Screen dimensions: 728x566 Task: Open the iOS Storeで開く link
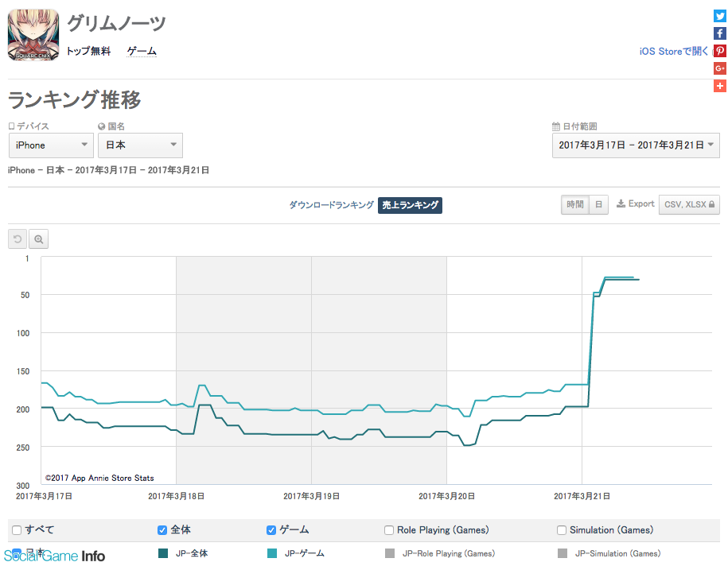[x=674, y=51]
